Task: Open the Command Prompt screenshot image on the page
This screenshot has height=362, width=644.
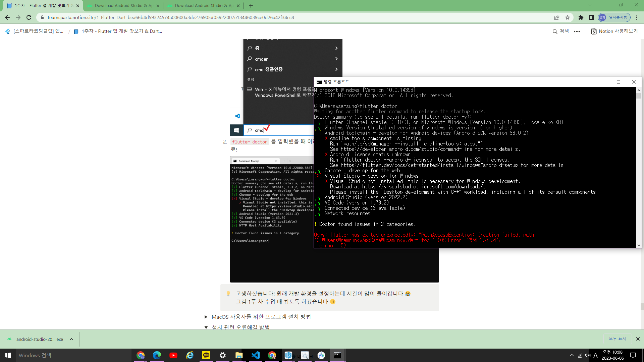Action: [272, 219]
